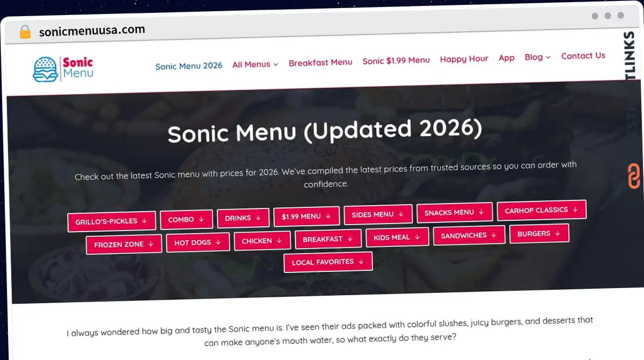
Task: Open the Sonic Menu 2026 nav link
Action: coord(189,66)
